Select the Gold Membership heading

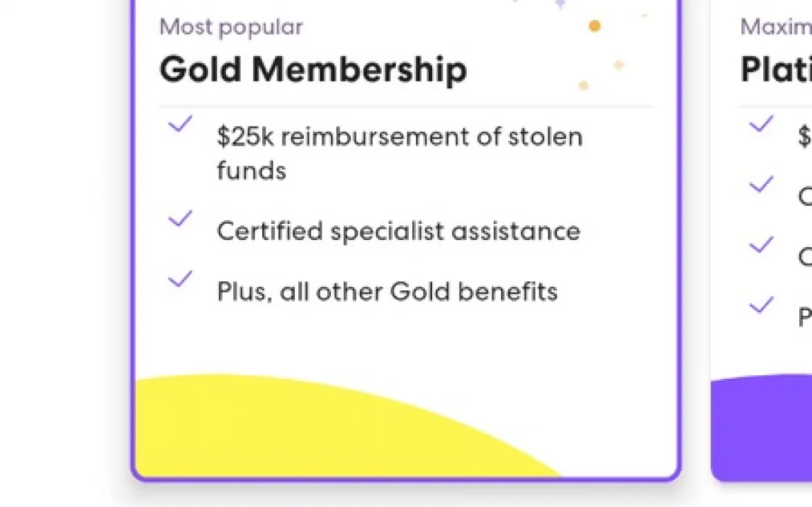[313, 69]
